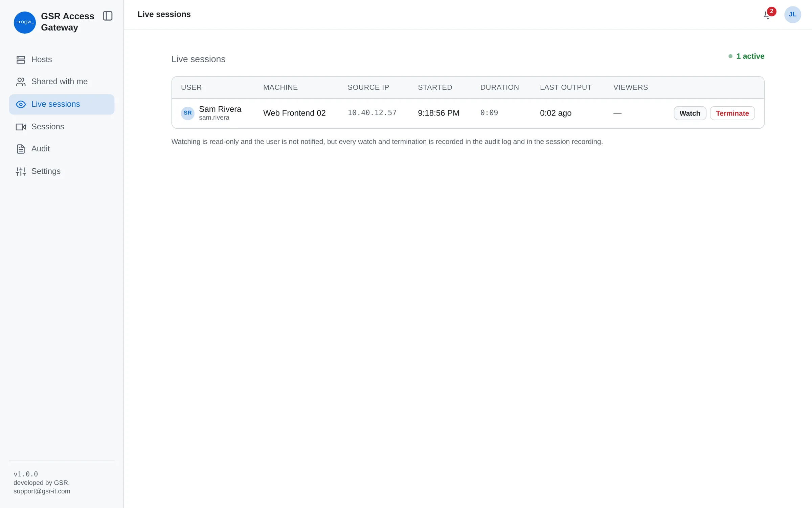Click the start time 9:18:56 PM

click(438, 113)
